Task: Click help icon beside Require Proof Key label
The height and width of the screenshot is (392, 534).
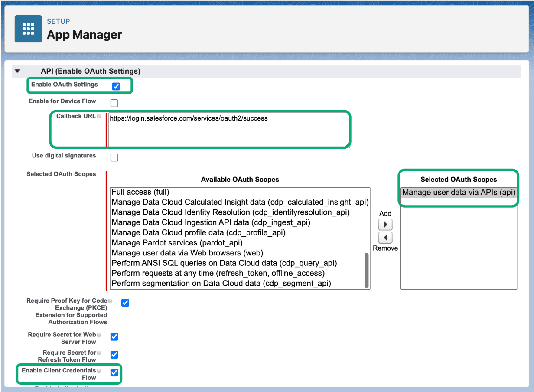Action: [x=110, y=301]
